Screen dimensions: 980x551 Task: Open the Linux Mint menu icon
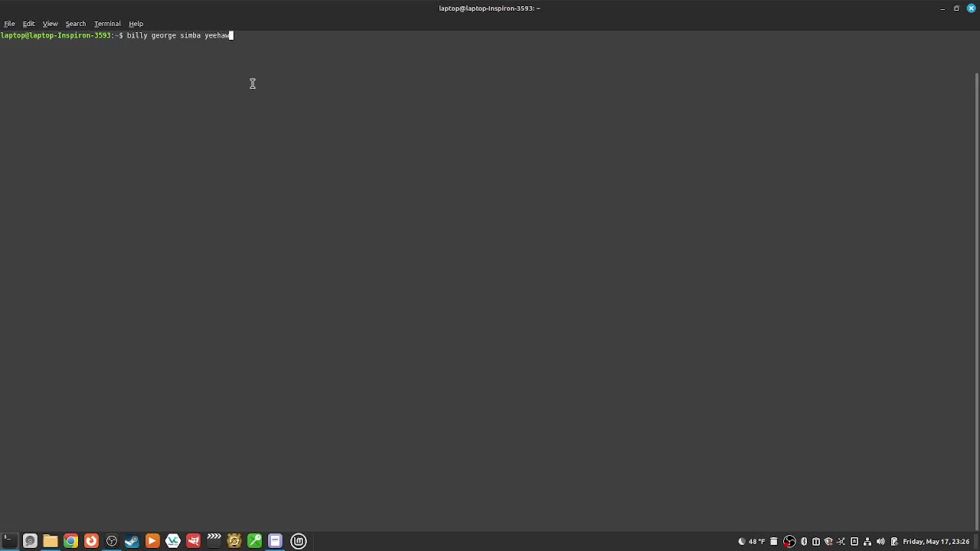[299, 541]
